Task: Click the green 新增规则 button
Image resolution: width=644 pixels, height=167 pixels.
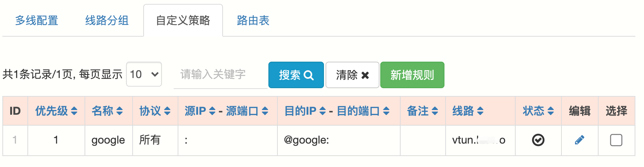Action: (412, 75)
